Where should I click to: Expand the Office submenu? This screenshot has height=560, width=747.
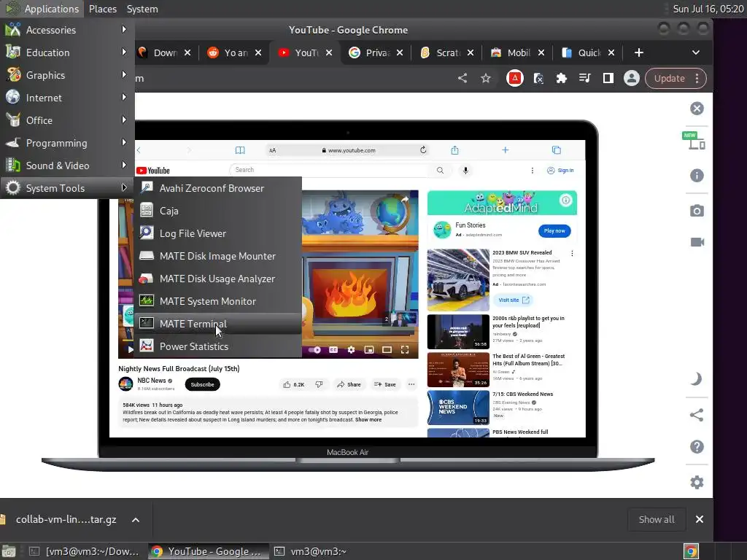point(66,120)
